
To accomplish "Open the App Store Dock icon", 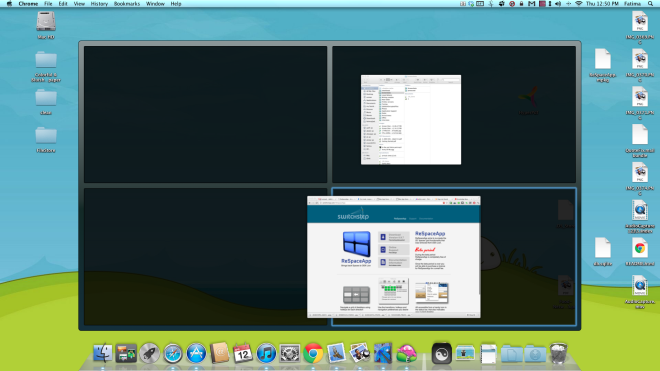I will 196,353.
